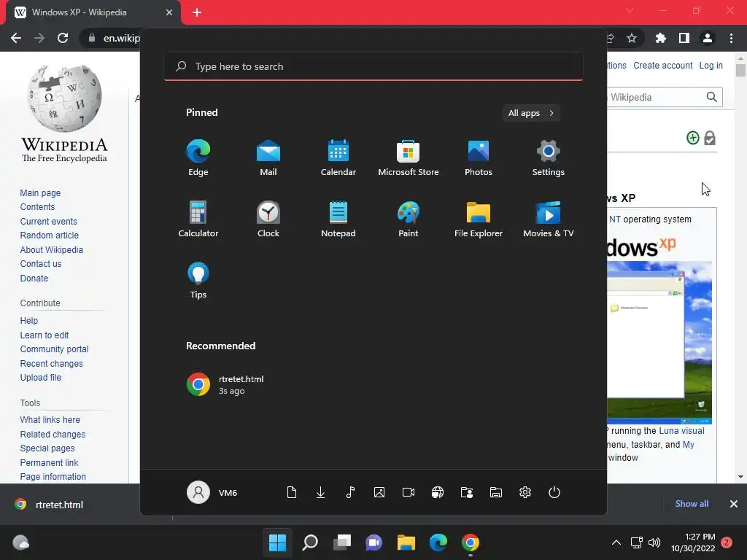Open Network from Start footer
Screen dimensions: 747x560
coord(438,492)
